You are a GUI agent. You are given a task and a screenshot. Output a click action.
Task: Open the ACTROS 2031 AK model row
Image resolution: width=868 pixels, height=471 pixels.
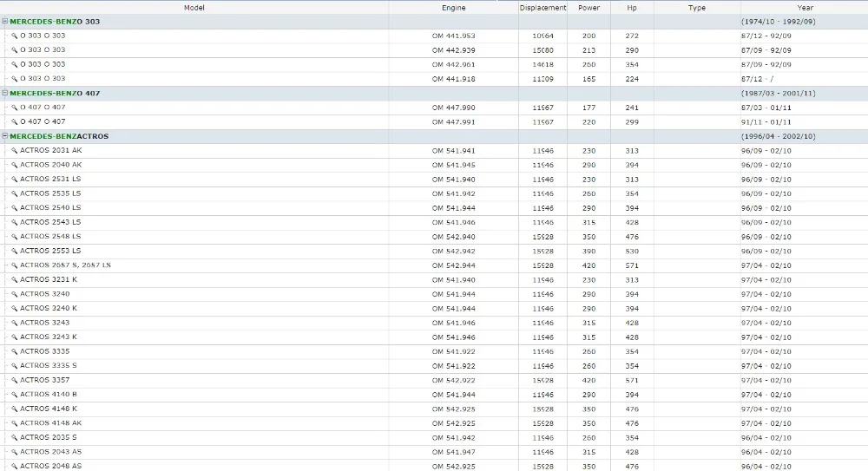point(51,150)
